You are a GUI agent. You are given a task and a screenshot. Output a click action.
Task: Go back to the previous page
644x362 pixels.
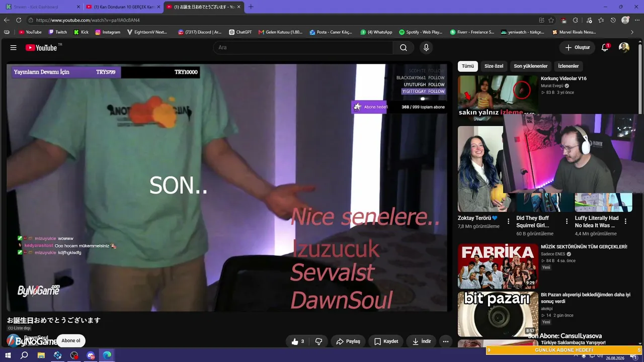[x=7, y=20]
